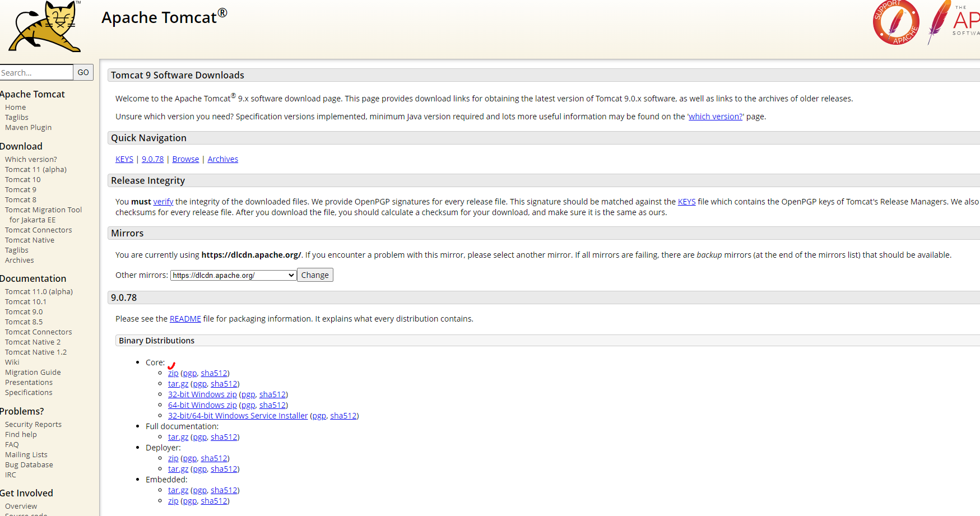Download Core 32-bit Windows zip
Screen dimensions: 980x516
click(202, 394)
